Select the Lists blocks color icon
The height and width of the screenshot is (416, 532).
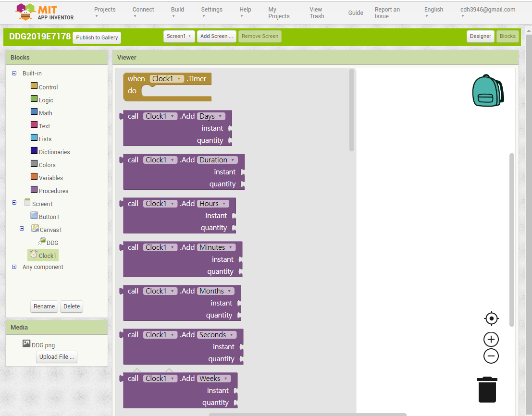coord(34,138)
